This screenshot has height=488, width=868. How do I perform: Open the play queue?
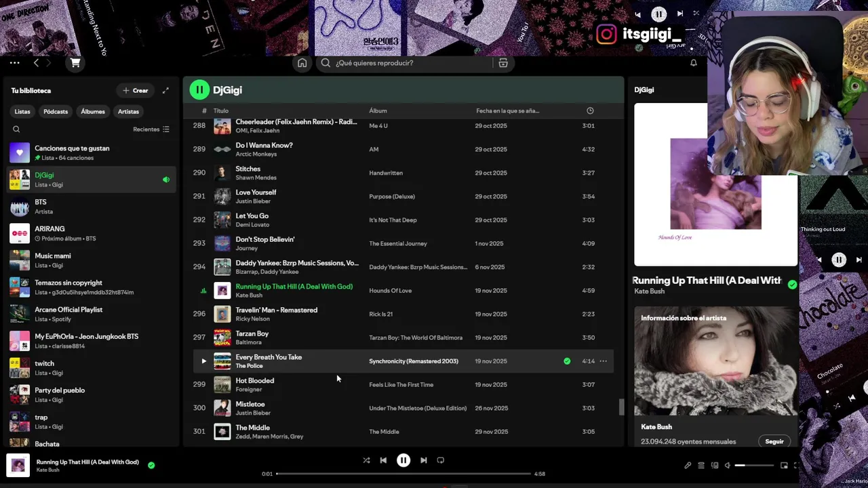[701, 466]
